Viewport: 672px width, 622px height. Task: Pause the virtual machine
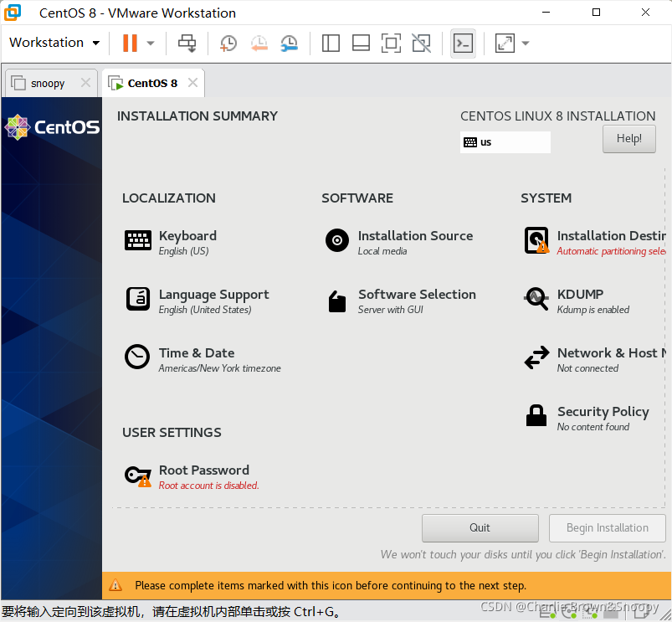point(130,43)
